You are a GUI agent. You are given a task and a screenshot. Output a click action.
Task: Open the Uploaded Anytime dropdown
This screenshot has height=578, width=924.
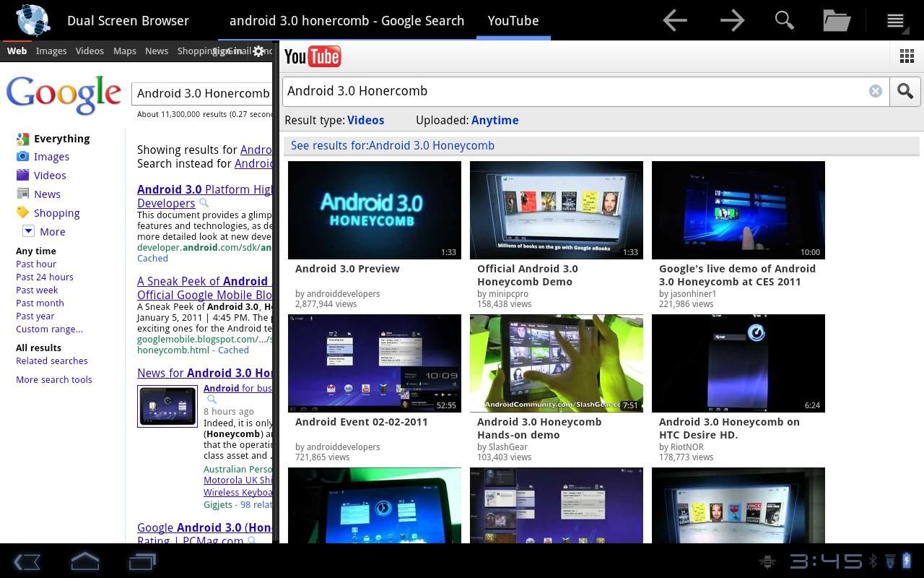[495, 120]
